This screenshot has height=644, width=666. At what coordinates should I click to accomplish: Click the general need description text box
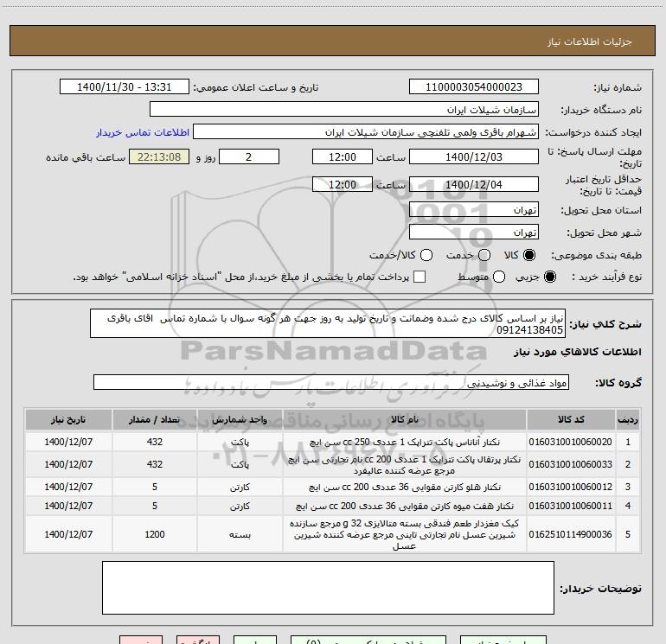(x=328, y=324)
